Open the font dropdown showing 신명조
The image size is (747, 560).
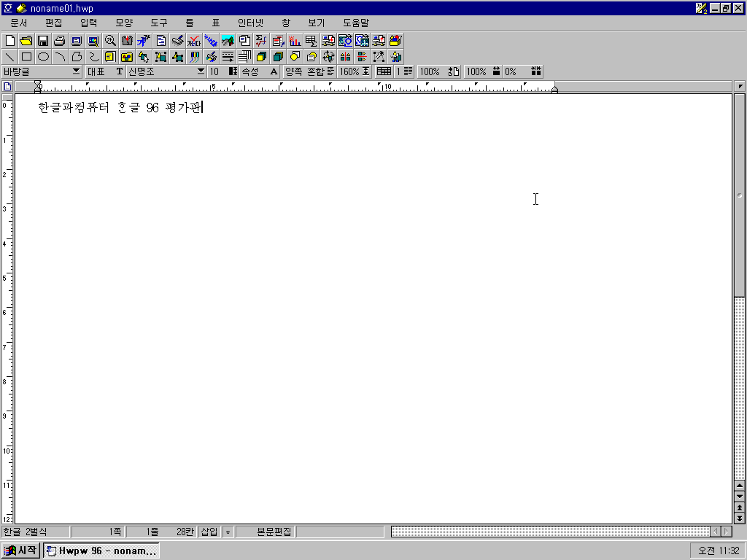166,71
